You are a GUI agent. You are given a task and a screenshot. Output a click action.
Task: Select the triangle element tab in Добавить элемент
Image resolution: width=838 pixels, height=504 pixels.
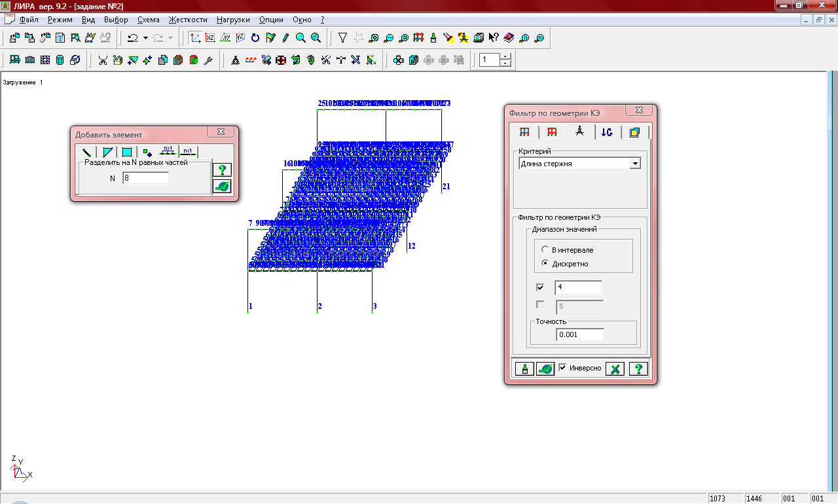107,152
